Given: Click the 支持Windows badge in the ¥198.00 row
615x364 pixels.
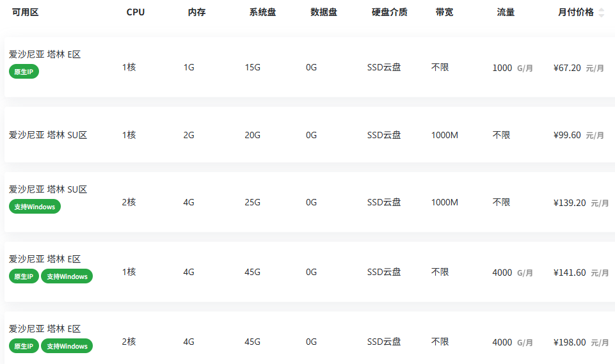Looking at the screenshot, I should tap(67, 346).
